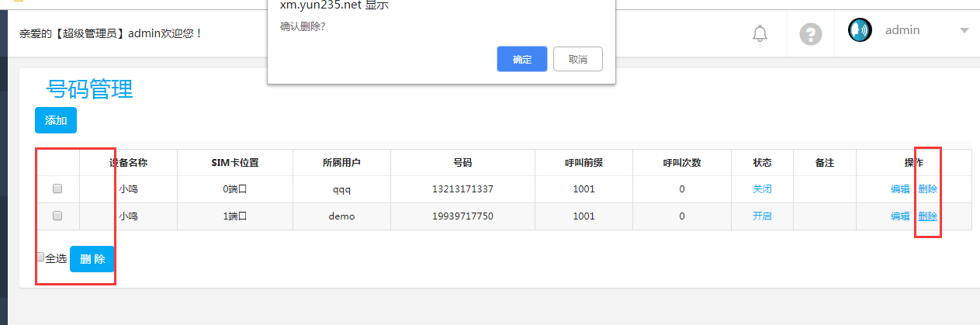Click the 号码 column header
This screenshot has width=980, height=325.
(462, 163)
